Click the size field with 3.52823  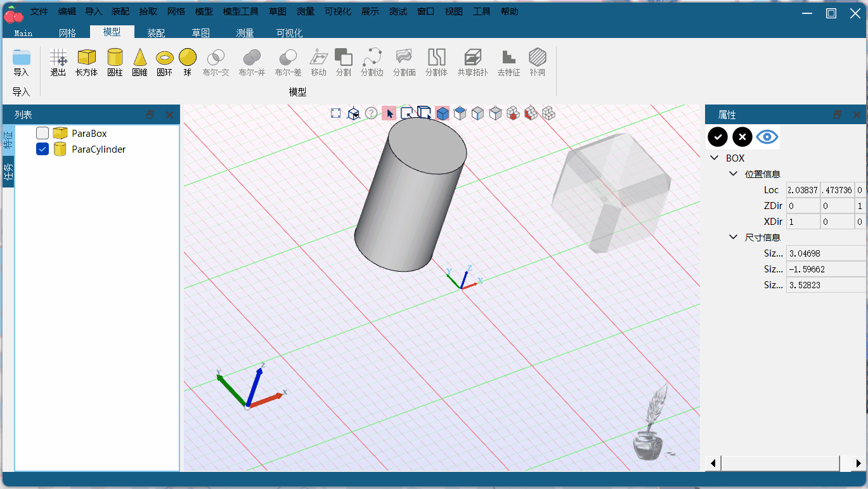[826, 285]
